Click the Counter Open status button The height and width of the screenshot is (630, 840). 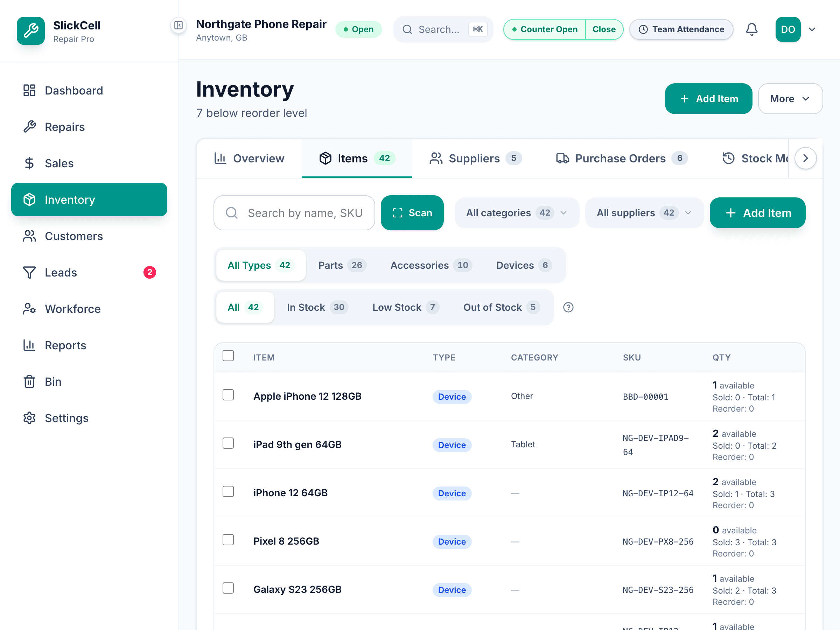point(545,29)
